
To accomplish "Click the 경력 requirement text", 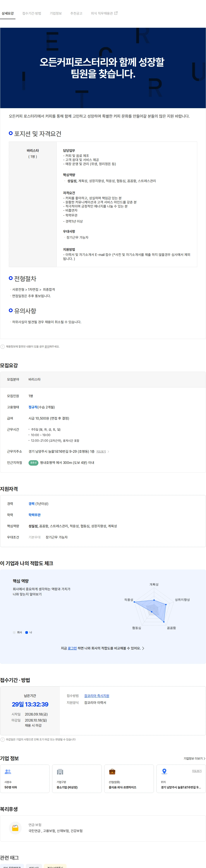I will tap(31, 504).
